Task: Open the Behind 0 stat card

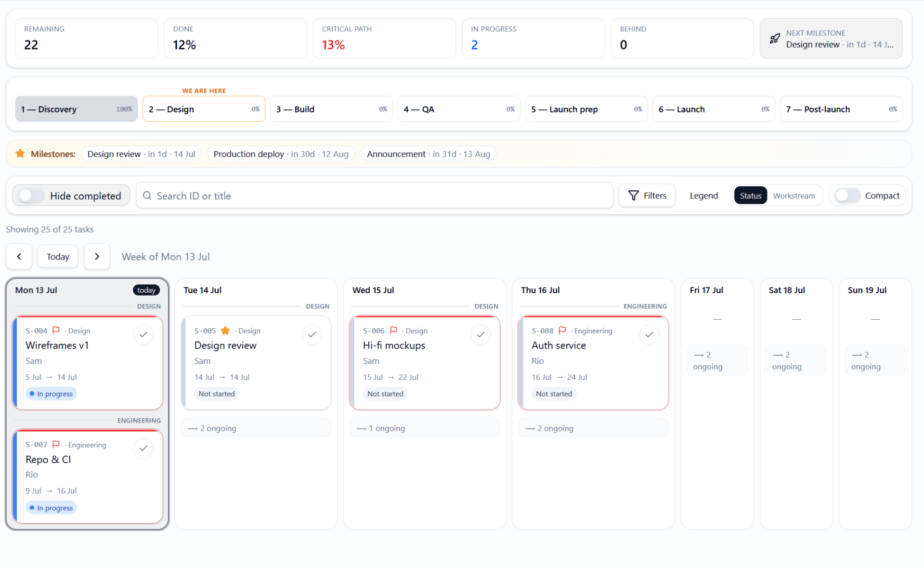Action: click(x=682, y=39)
